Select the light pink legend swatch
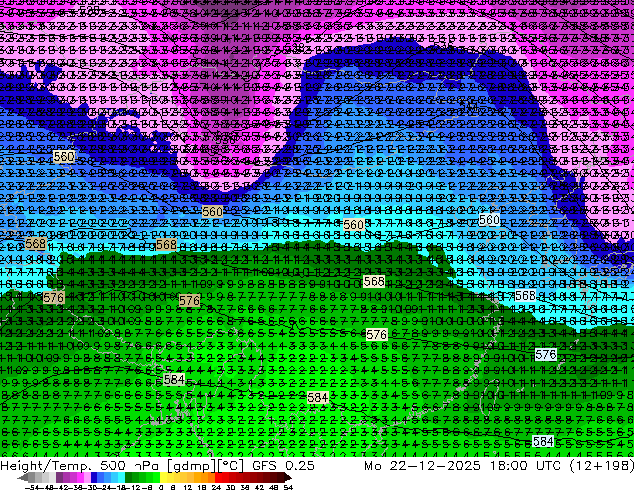 pos(87,478)
